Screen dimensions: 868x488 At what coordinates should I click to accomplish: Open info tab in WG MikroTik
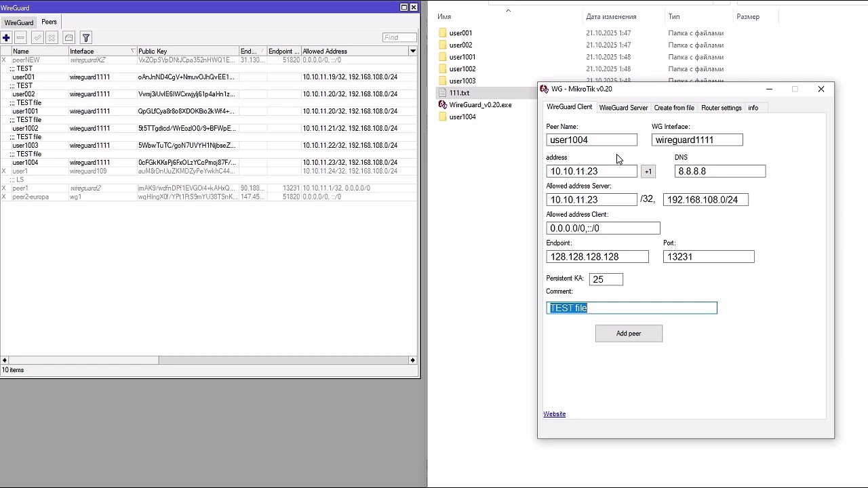click(753, 108)
